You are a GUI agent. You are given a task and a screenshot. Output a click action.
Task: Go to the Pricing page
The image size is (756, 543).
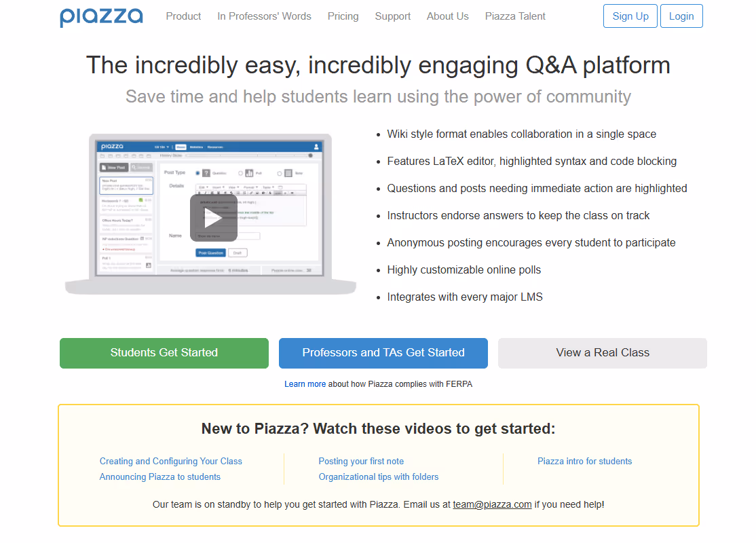[343, 16]
